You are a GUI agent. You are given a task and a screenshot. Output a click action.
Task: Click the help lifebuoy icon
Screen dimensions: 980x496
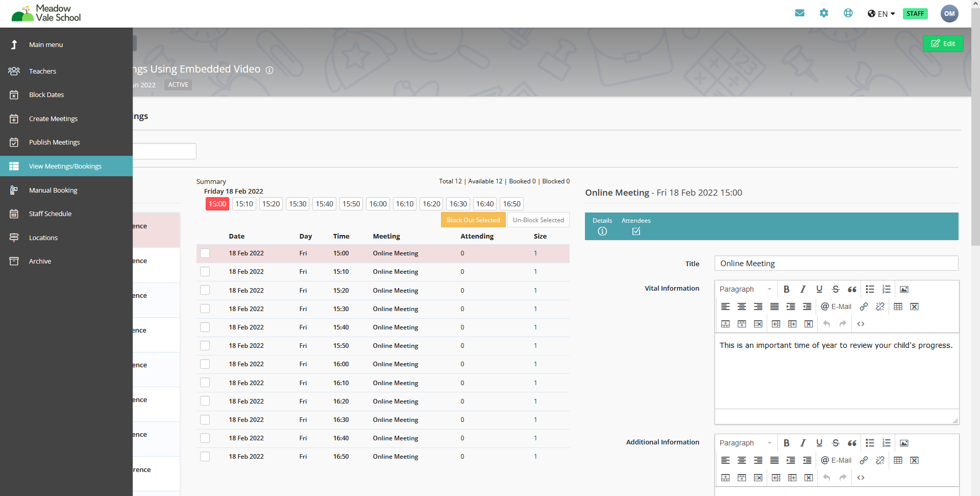coord(848,13)
